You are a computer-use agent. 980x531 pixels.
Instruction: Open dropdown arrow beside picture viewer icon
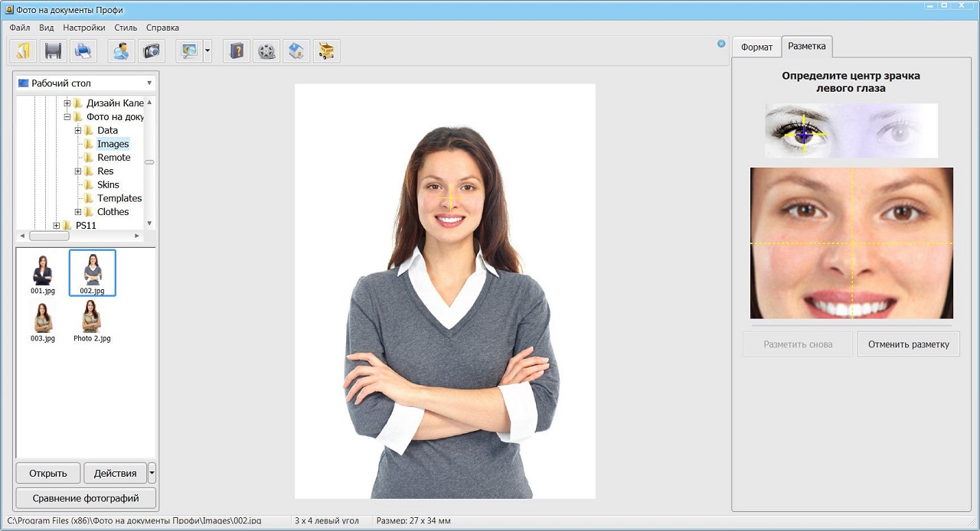click(207, 51)
